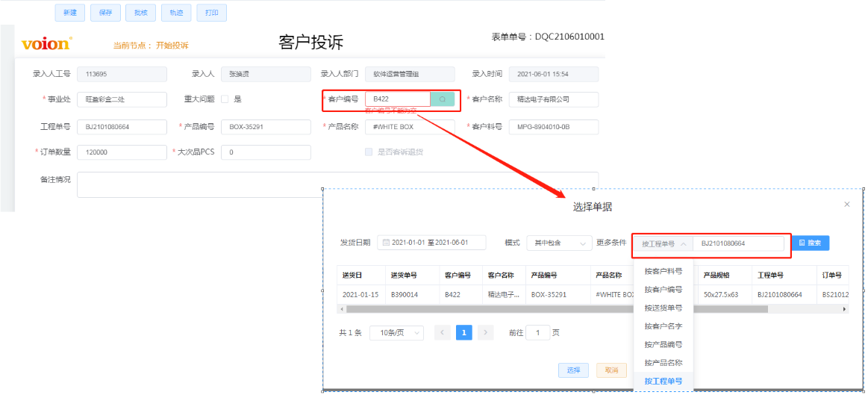Viewport: 868px width, 395px height.
Task: Click the 录入人工号 field 113695
Action: pyautogui.click(x=122, y=74)
